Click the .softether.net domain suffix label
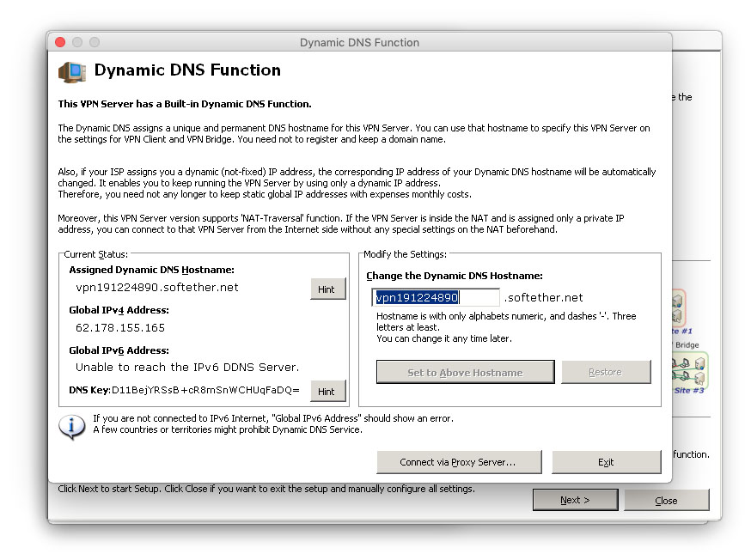 click(x=543, y=297)
